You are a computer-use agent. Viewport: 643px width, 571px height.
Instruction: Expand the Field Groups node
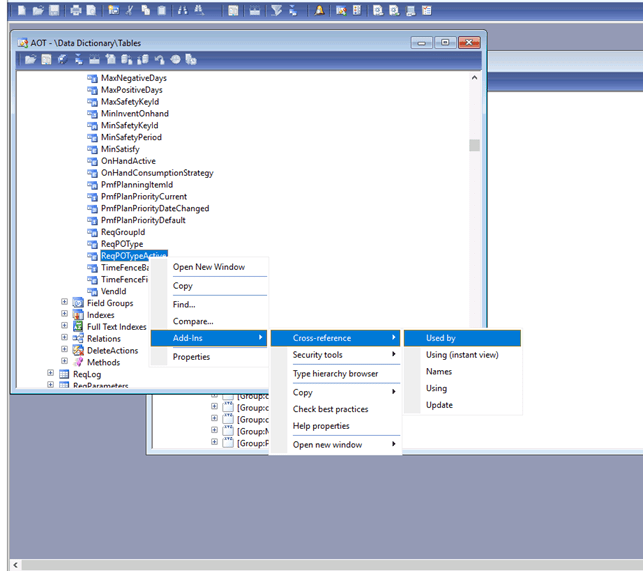[x=65, y=303]
